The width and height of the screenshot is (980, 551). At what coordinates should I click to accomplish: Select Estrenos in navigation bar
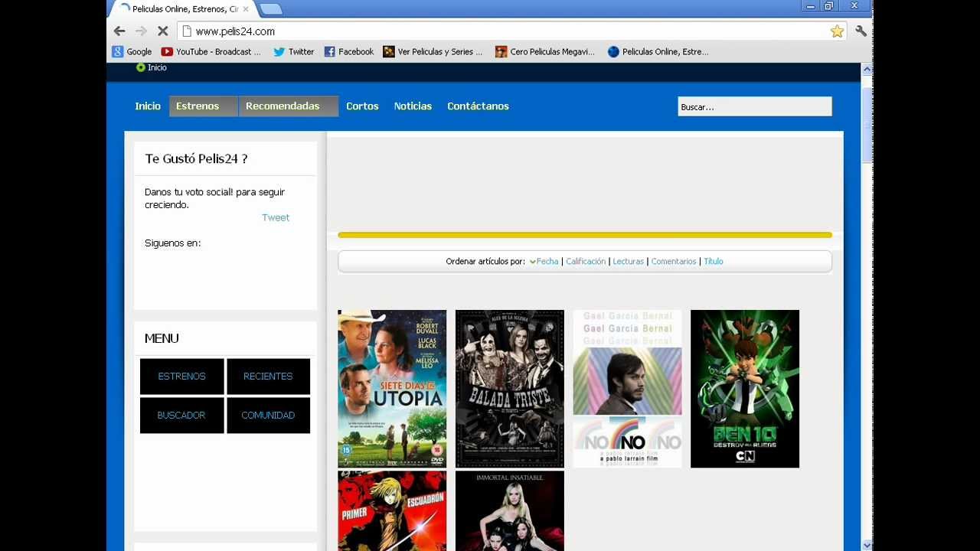tap(198, 106)
